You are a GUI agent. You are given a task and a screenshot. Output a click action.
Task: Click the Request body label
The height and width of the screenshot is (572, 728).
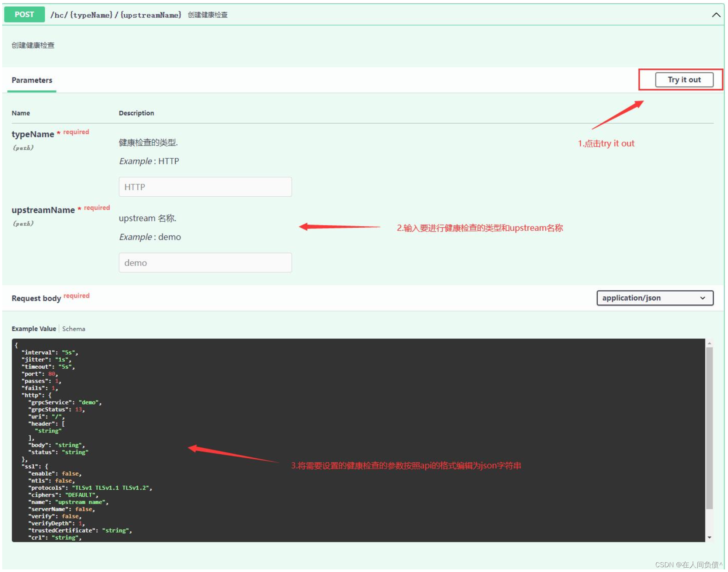36,298
